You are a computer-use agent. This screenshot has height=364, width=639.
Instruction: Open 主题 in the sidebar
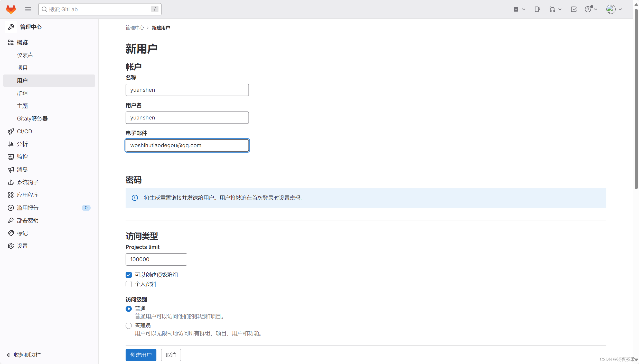(x=49, y=106)
